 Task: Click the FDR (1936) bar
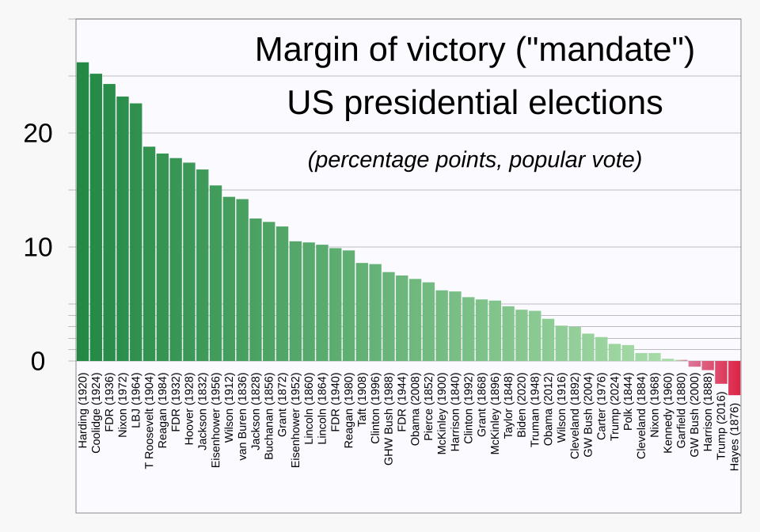(x=109, y=222)
